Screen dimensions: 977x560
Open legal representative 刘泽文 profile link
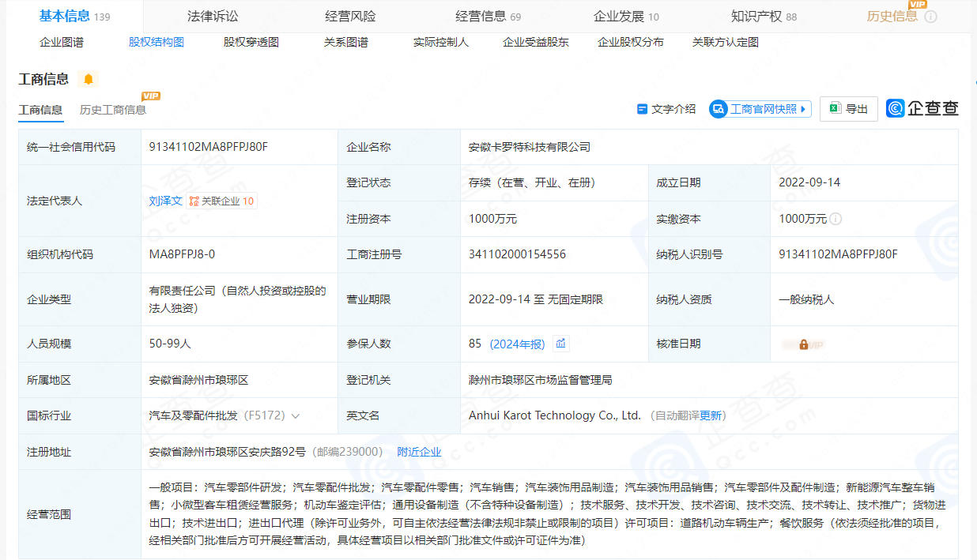(165, 201)
